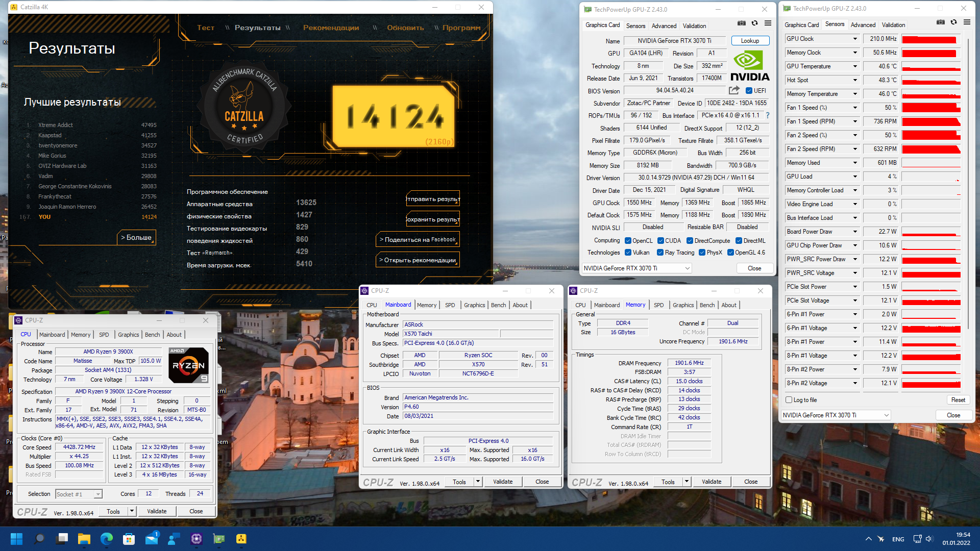
Task: Click refresh icon in GPU-Z Graphics Card window
Action: pyautogui.click(x=754, y=23)
